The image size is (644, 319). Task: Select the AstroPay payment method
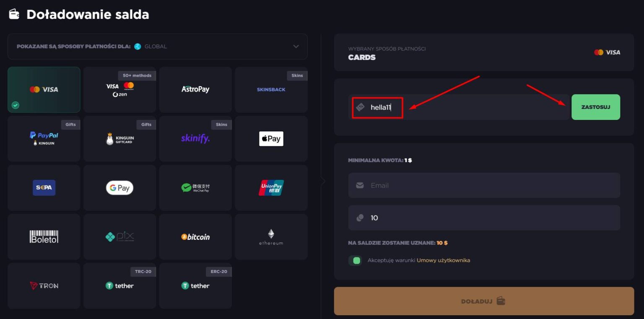click(195, 89)
